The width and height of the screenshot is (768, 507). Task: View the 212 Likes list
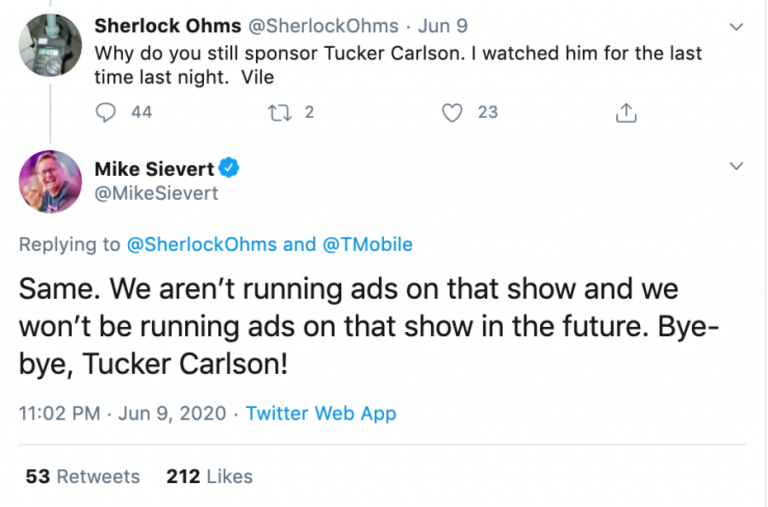point(209,476)
